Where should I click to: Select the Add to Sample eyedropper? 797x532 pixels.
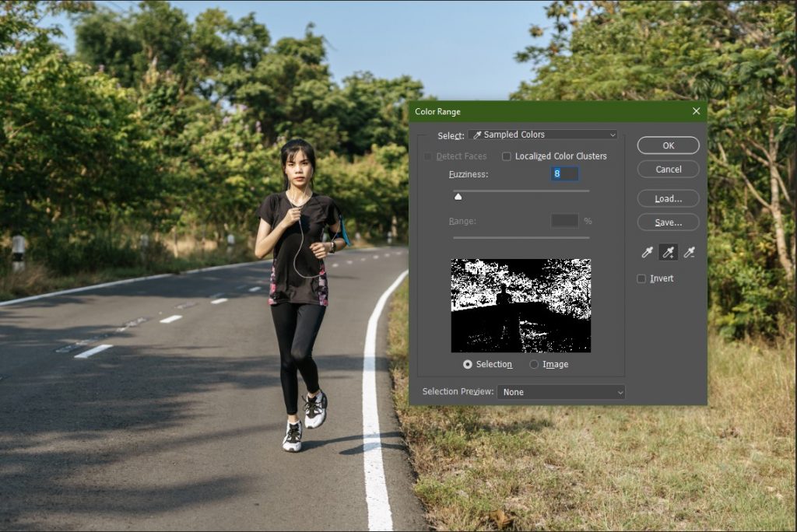pyautogui.click(x=669, y=252)
